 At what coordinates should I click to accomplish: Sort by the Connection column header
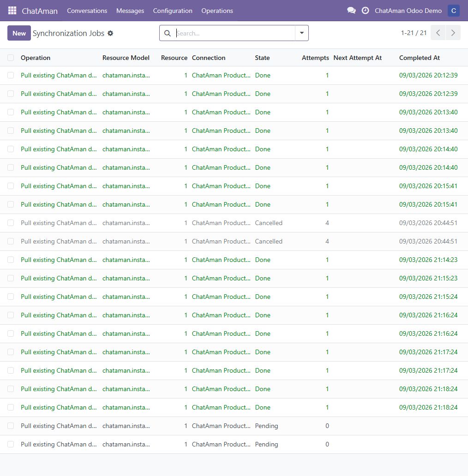(x=209, y=58)
